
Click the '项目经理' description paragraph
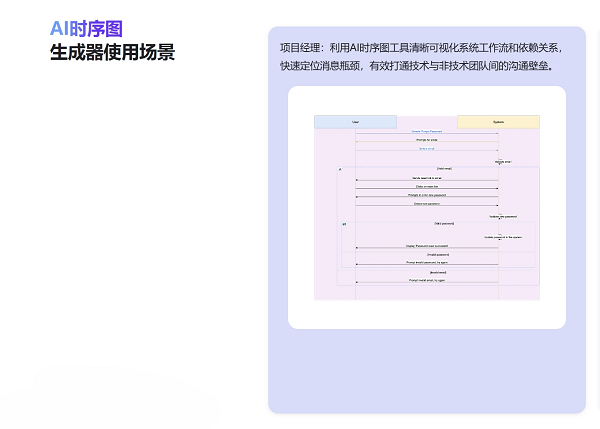[421, 57]
